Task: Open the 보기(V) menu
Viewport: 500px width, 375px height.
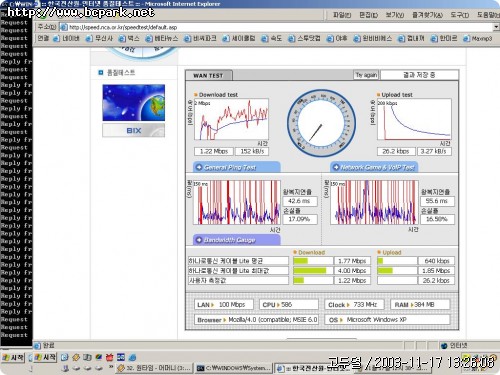Action: tap(395, 15)
